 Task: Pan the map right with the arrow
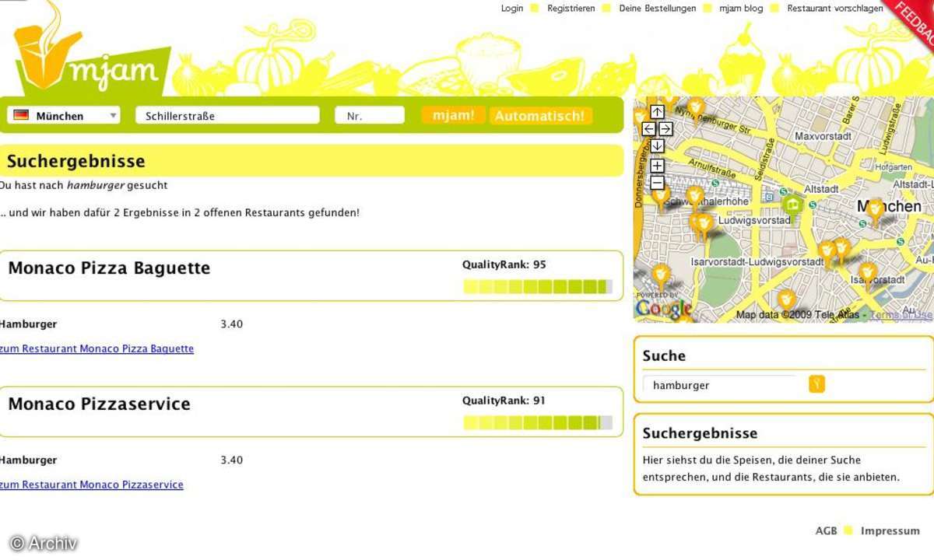[x=666, y=129]
